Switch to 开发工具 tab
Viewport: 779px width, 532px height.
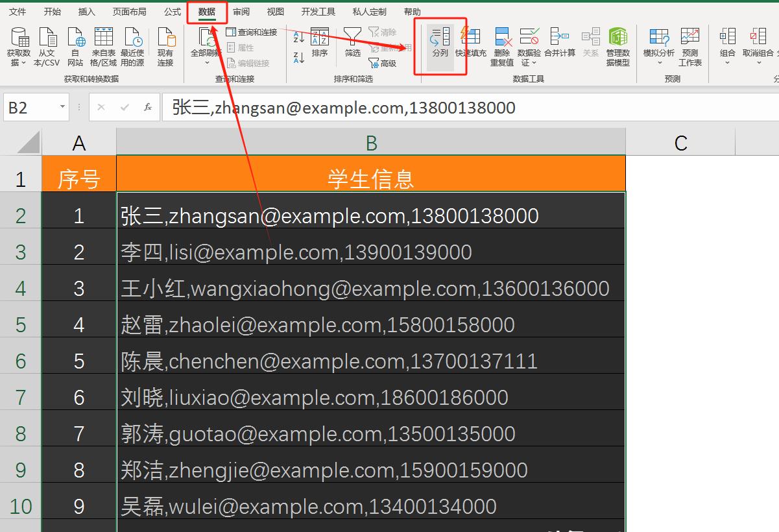coord(318,12)
